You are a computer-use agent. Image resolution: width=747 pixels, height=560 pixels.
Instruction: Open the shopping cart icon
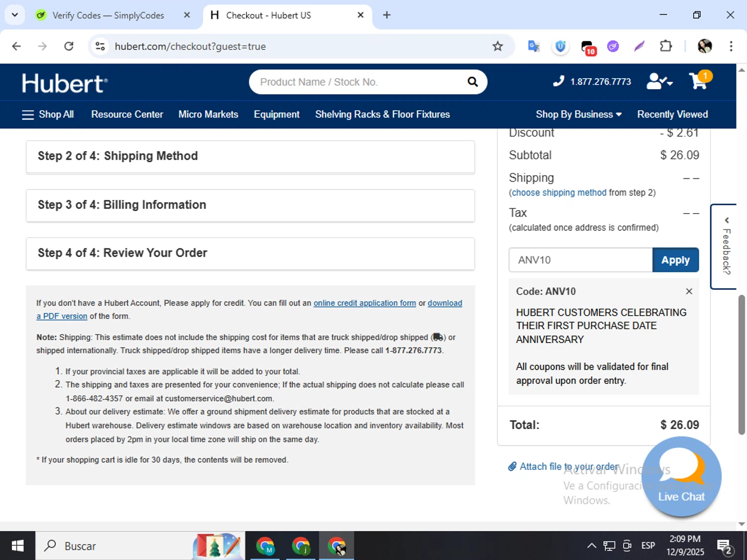coord(699,81)
